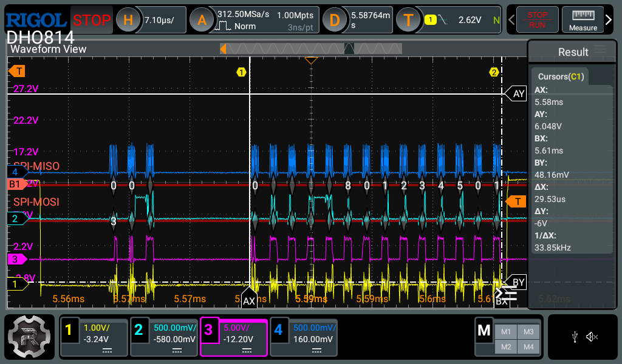Open the 5.58764ms delay setting
Viewport: 622px width, 364px height.
pos(370,20)
